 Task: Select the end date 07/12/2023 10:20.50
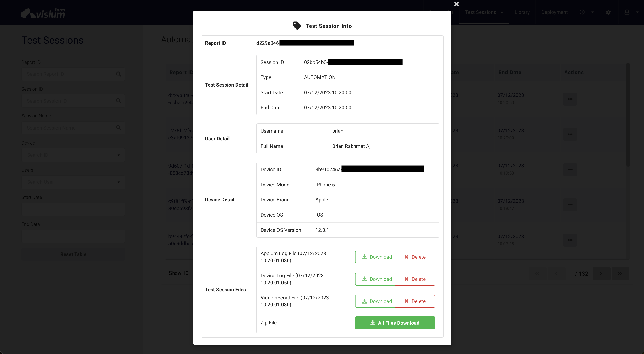(x=328, y=107)
